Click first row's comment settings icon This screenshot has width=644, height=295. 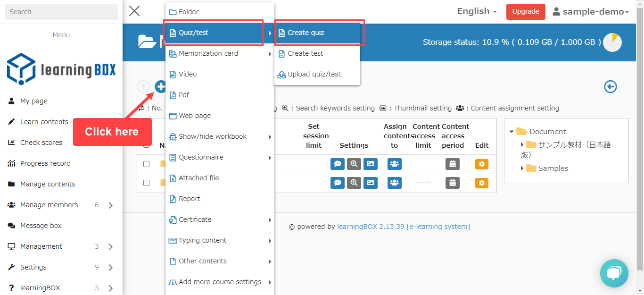click(338, 164)
